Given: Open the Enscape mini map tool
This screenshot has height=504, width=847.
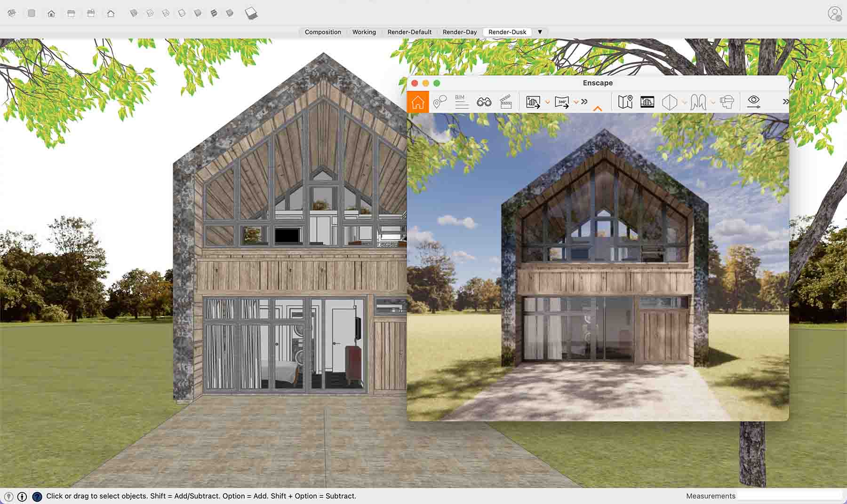Looking at the screenshot, I should pyautogui.click(x=625, y=102).
